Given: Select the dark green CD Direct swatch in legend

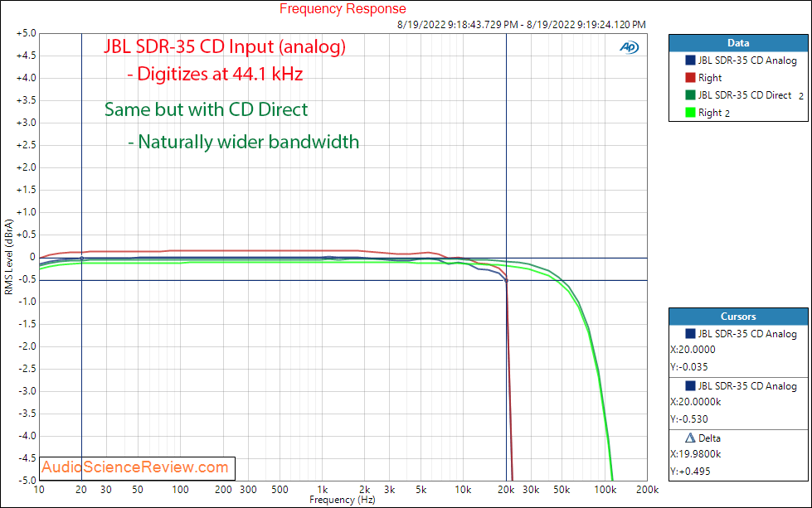Looking at the screenshot, I should [690, 94].
